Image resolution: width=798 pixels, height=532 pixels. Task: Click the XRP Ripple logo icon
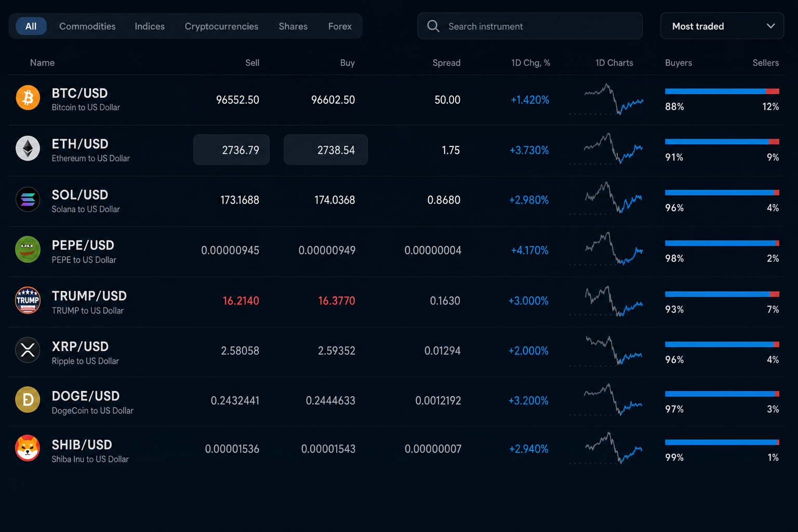[28, 350]
